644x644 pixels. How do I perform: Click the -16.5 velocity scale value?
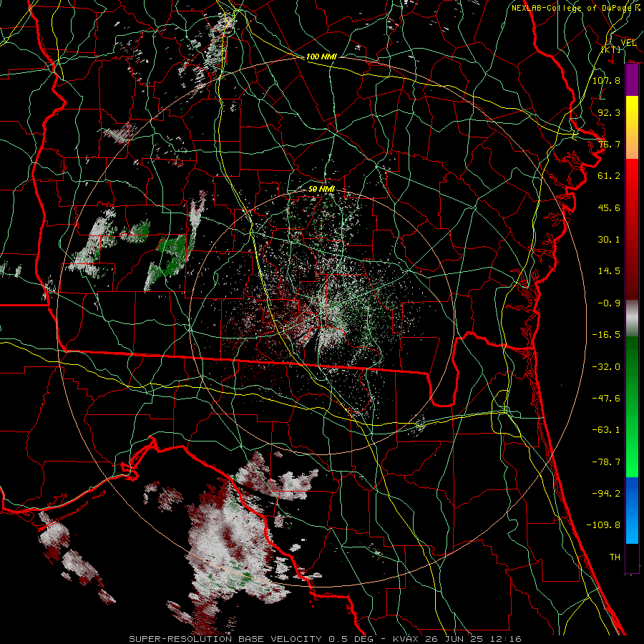pyautogui.click(x=606, y=335)
